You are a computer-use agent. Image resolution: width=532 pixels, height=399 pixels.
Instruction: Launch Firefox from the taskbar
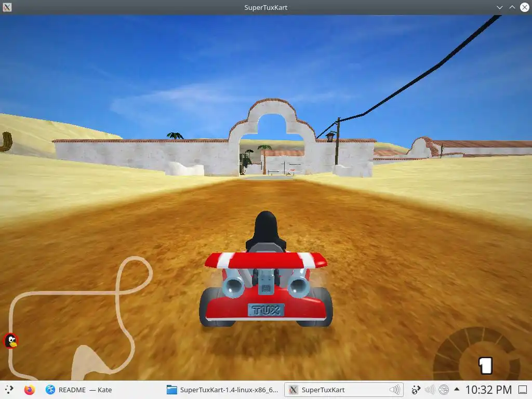[30, 390]
